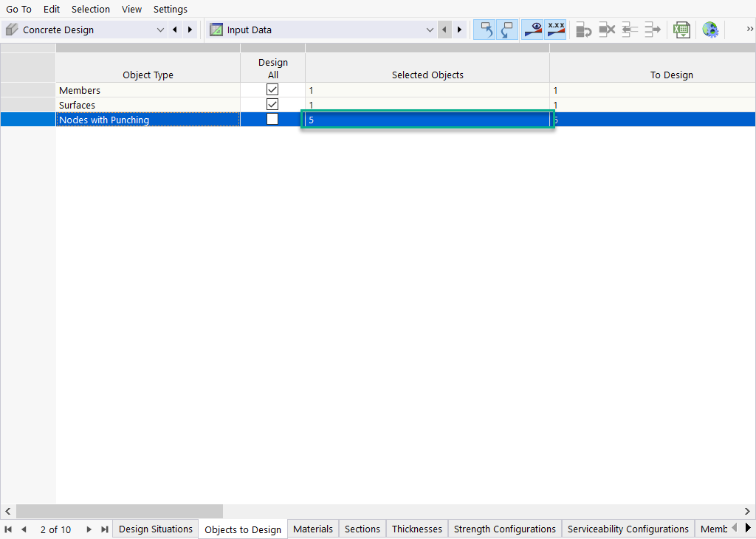
Task: Switch to the Materials tab
Action: (x=312, y=529)
